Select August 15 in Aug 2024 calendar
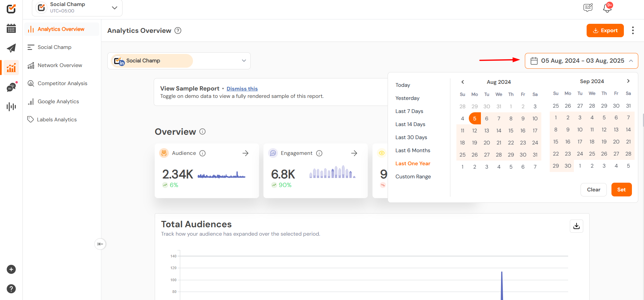Image resolution: width=644 pixels, height=300 pixels. click(x=511, y=131)
